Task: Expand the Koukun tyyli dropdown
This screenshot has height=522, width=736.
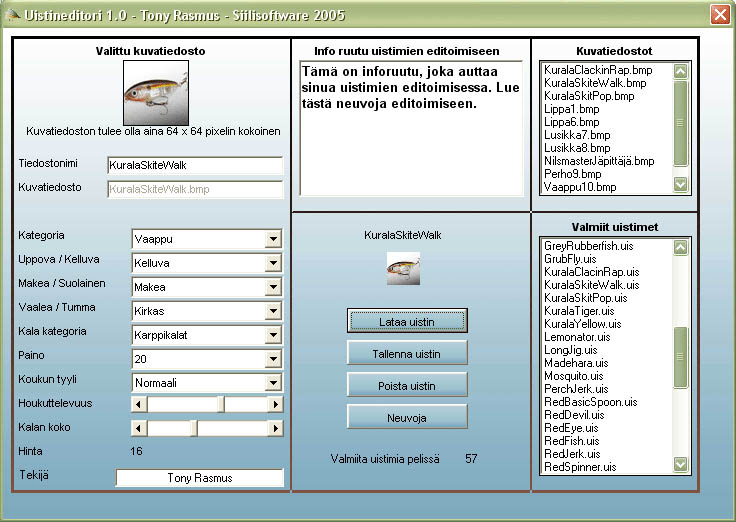Action: click(273, 383)
